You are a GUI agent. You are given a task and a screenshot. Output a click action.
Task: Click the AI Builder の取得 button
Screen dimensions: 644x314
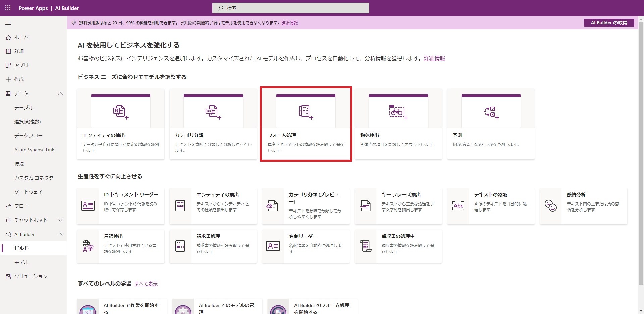pos(609,23)
